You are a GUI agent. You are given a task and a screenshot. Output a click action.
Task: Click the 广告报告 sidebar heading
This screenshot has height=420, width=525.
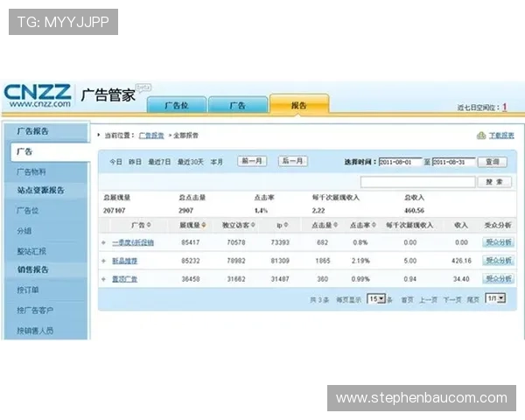coord(33,131)
